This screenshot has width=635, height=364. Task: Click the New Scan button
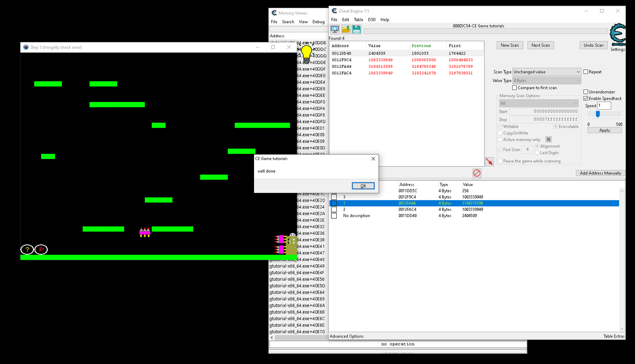point(510,45)
